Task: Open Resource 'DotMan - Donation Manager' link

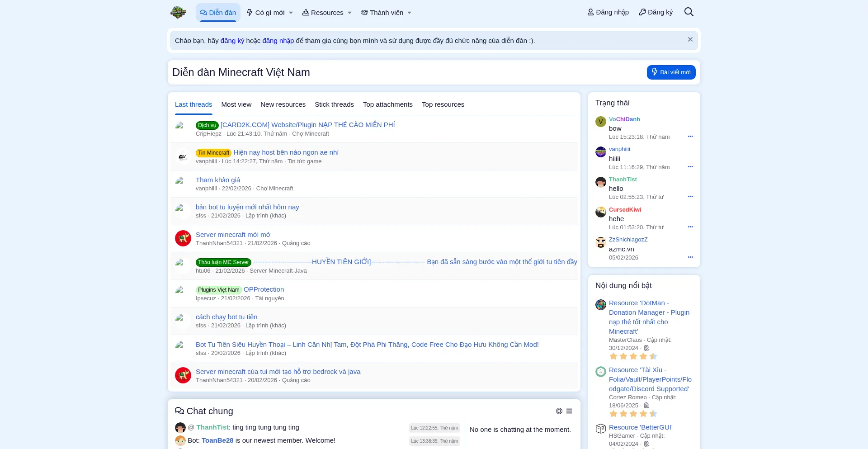Action: [649, 317]
